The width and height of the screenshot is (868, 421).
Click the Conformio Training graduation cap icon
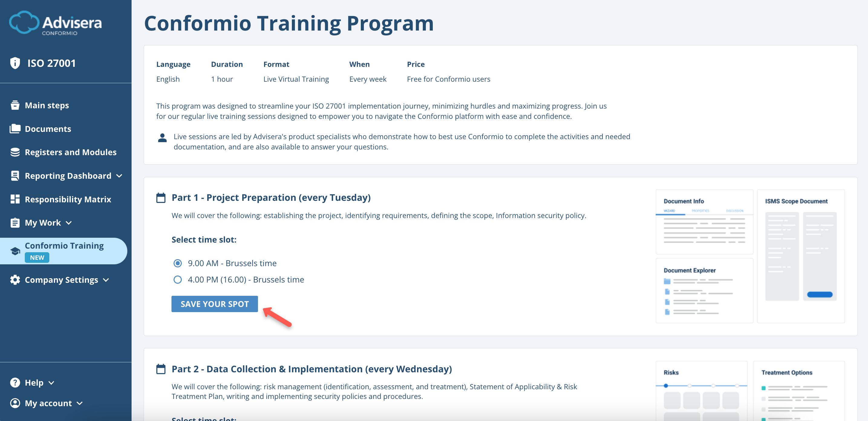tap(15, 251)
